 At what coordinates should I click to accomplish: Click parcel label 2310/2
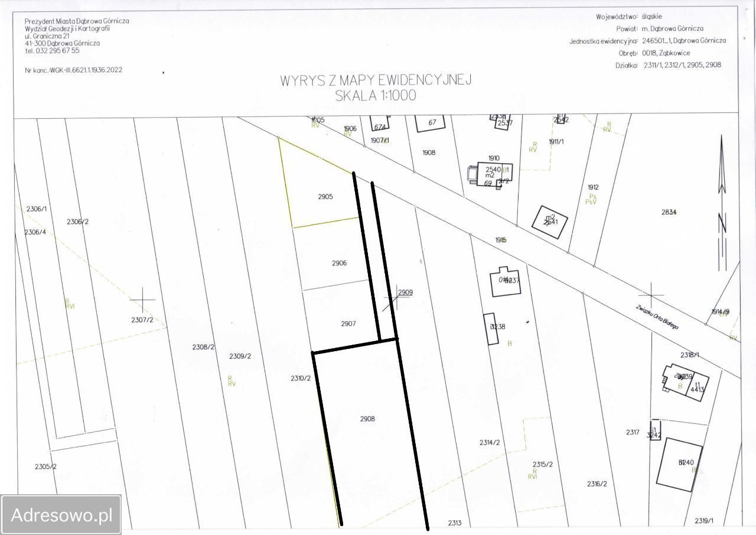tap(301, 378)
